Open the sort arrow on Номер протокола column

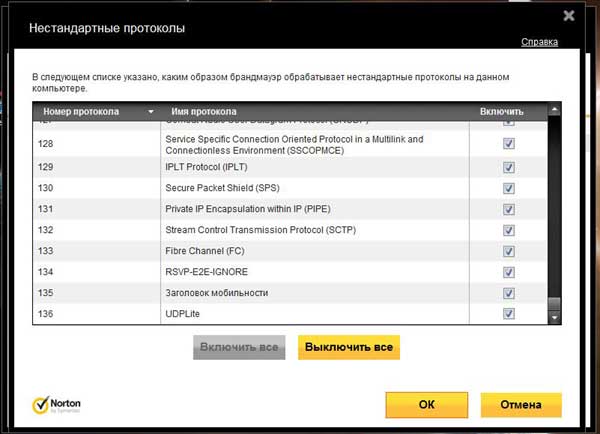(151, 112)
